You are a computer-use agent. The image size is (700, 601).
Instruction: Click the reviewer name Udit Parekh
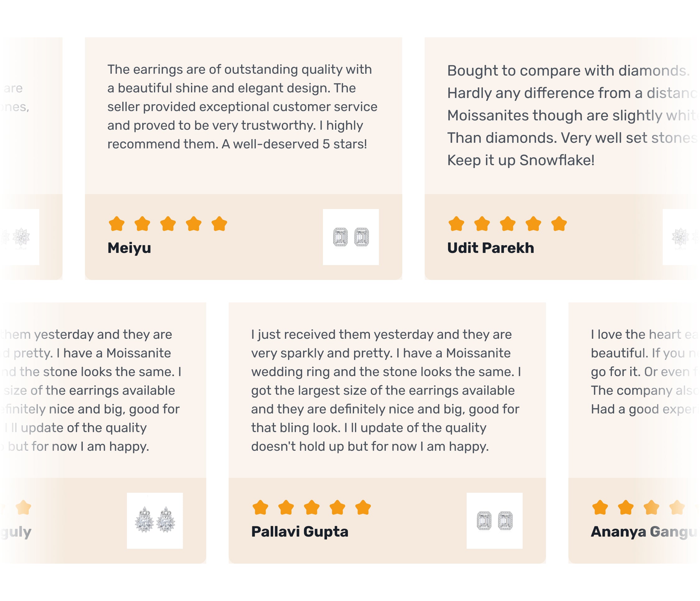(x=491, y=248)
